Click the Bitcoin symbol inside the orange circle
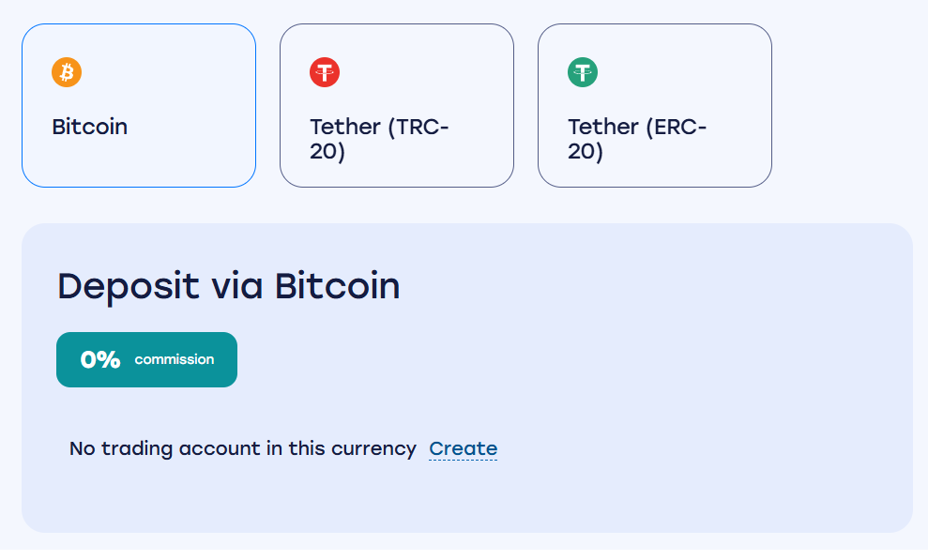Image resolution: width=928 pixels, height=560 pixels. pyautogui.click(x=66, y=71)
